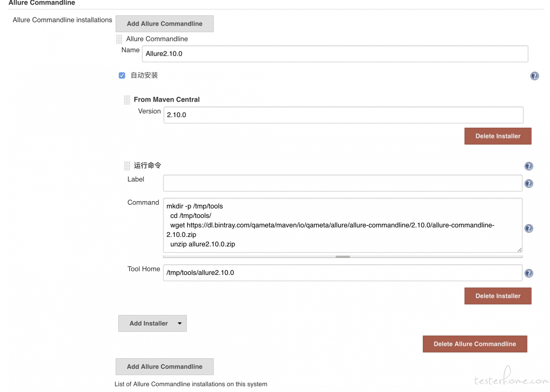
Task: Click the From Maven Central heading
Action: click(166, 100)
